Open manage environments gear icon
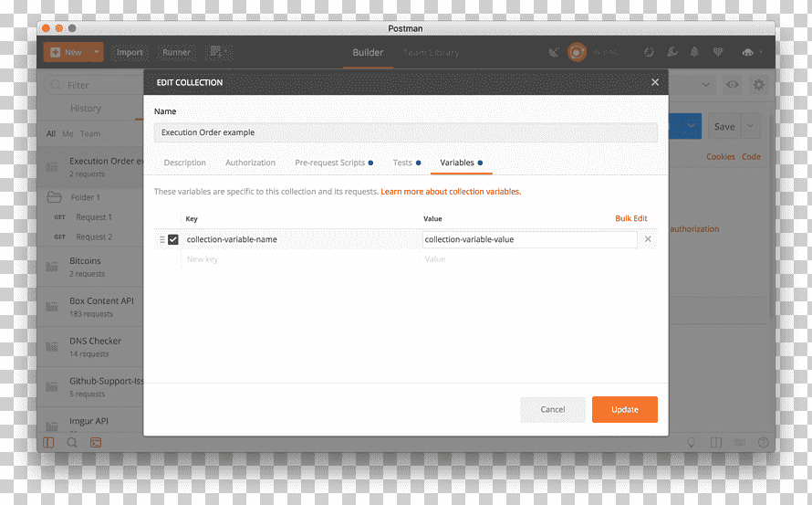 [758, 85]
